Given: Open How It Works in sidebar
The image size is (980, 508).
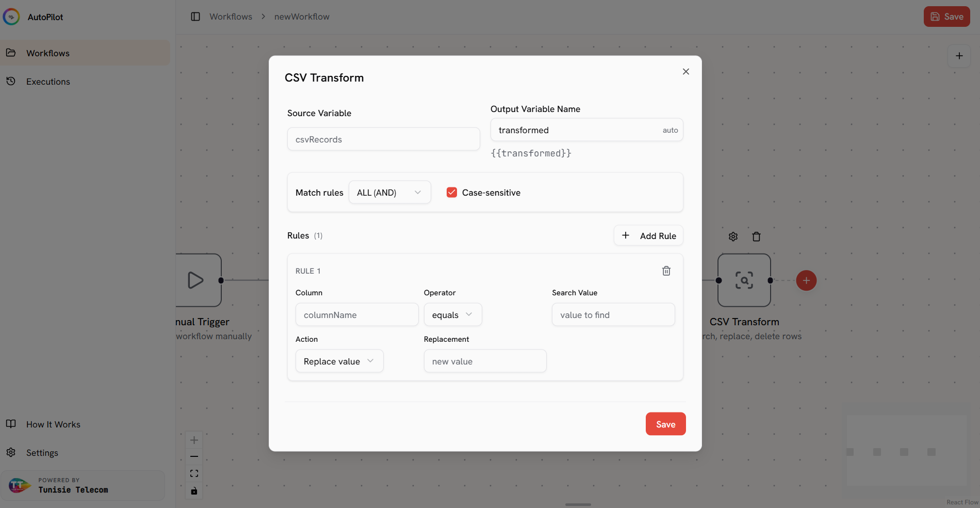Looking at the screenshot, I should pyautogui.click(x=85, y=424).
